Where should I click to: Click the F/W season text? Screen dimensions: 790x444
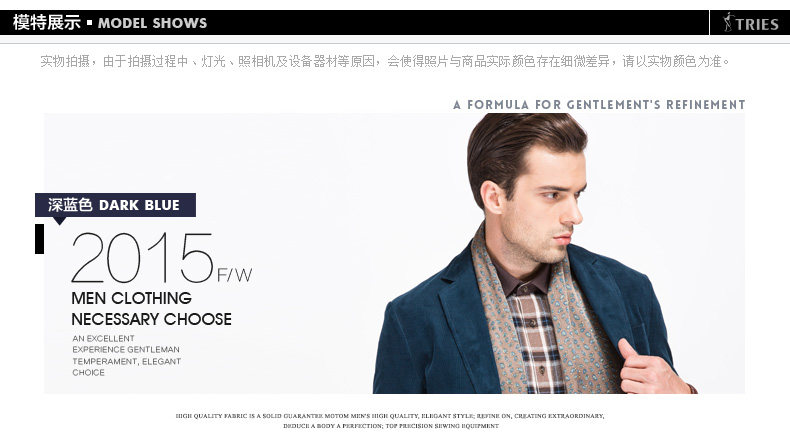click(234, 275)
